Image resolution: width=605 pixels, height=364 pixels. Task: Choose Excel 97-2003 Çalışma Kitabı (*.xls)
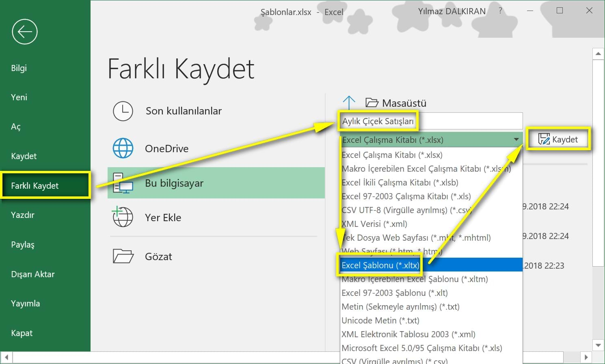pos(431,196)
